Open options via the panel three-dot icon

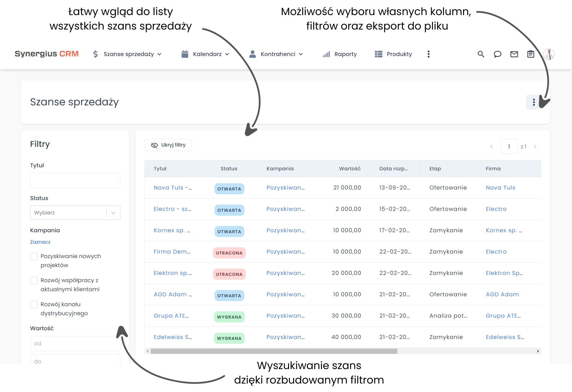[533, 102]
